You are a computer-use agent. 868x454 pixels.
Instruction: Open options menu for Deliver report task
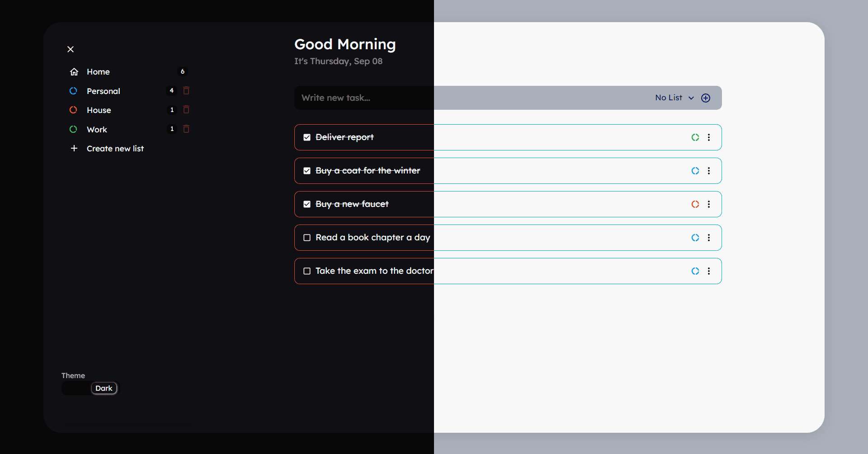tap(708, 137)
